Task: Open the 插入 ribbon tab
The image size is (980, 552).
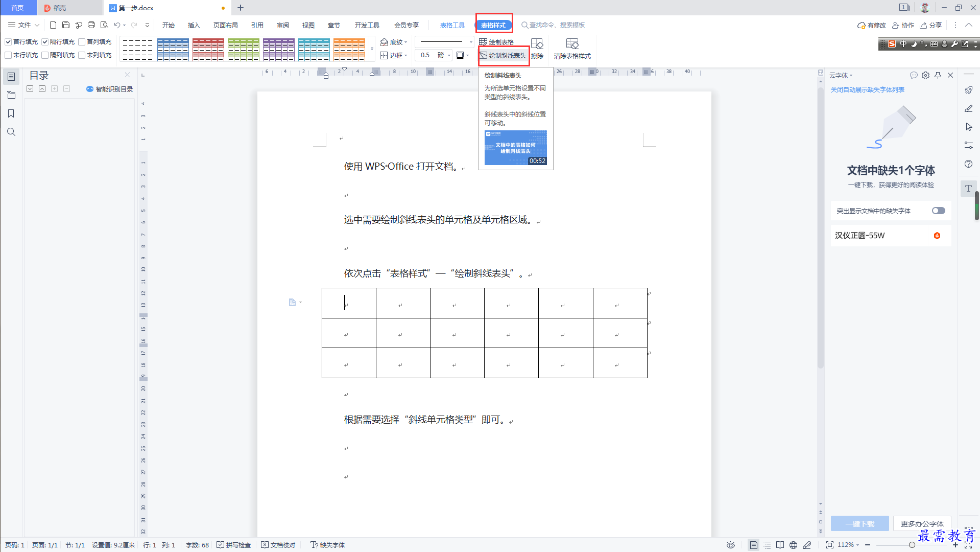Action: (x=194, y=25)
